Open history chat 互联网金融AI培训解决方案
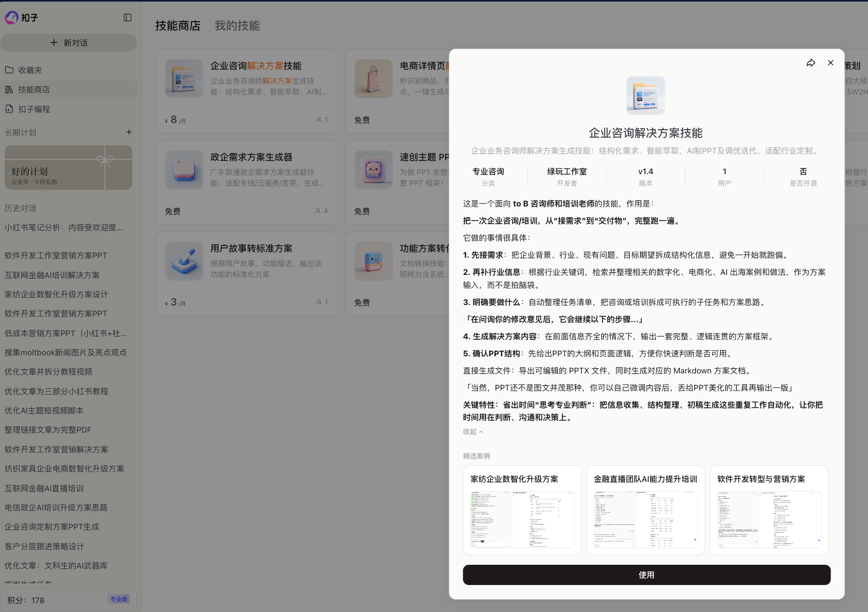 52,275
